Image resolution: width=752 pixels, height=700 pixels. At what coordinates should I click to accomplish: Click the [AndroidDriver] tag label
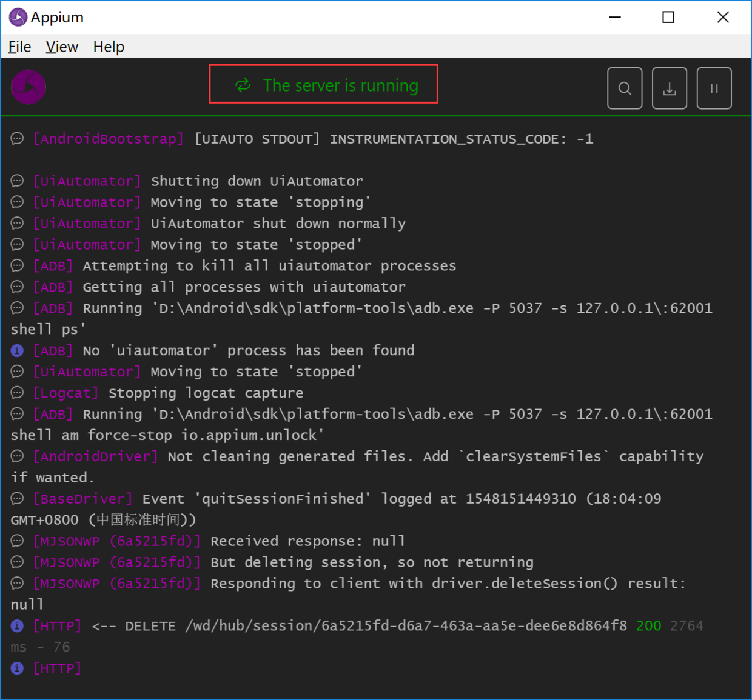coord(95,457)
